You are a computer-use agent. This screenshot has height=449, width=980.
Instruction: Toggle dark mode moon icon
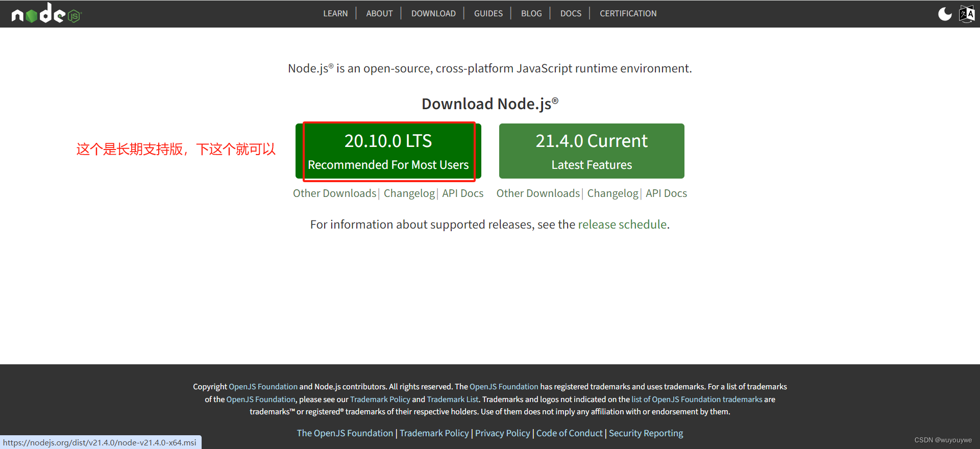click(945, 14)
